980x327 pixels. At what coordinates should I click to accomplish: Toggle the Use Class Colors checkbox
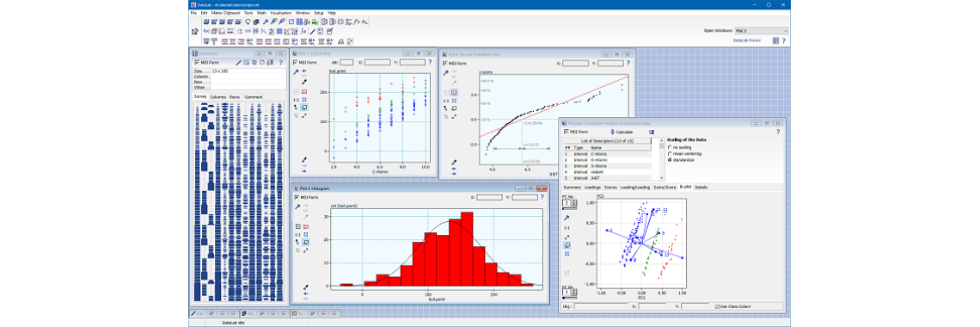tap(718, 306)
